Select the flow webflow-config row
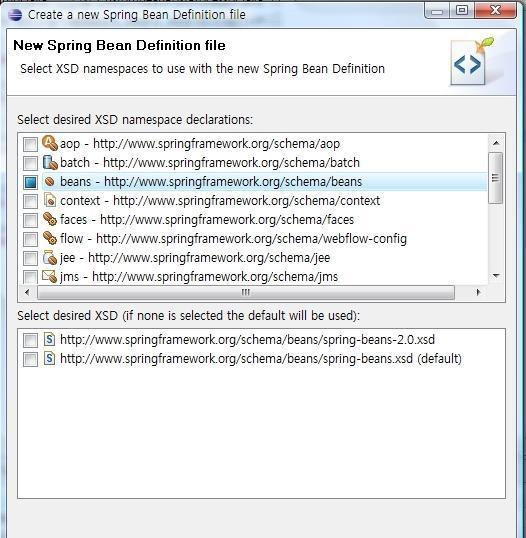 click(233, 238)
